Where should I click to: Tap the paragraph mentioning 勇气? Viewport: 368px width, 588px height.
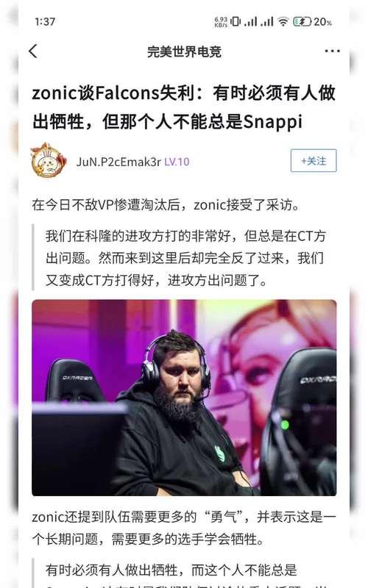[183, 528]
